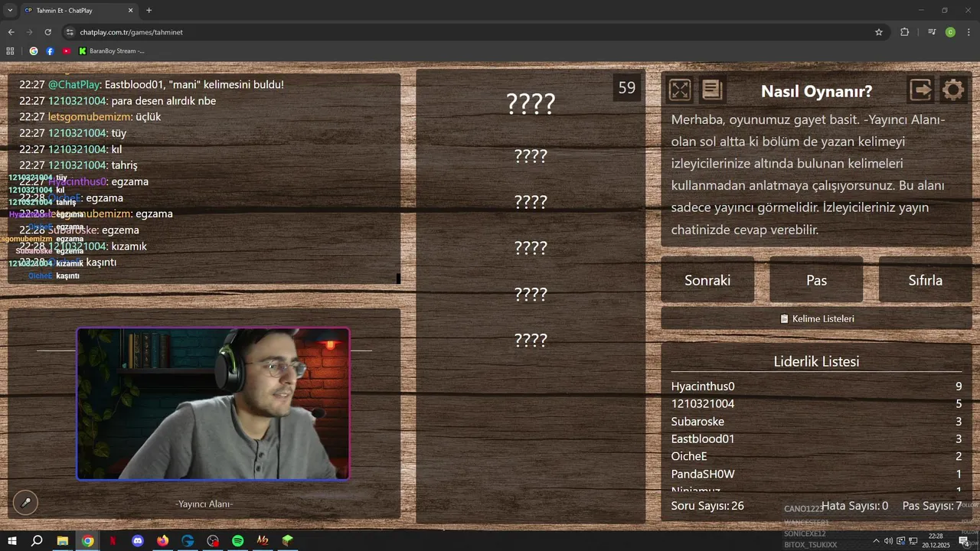This screenshot has width=980, height=551.
Task: Click the Sonraki button
Action: pos(707,280)
